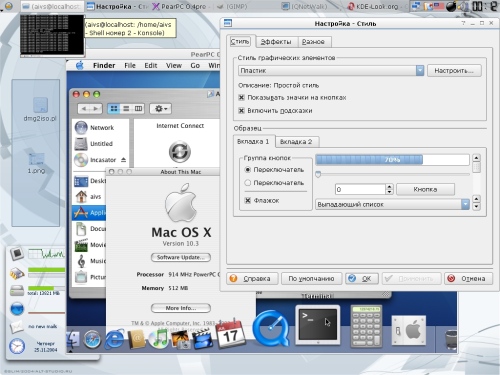
Task: Click 'Отмена' cancel button
Action: pos(468,278)
